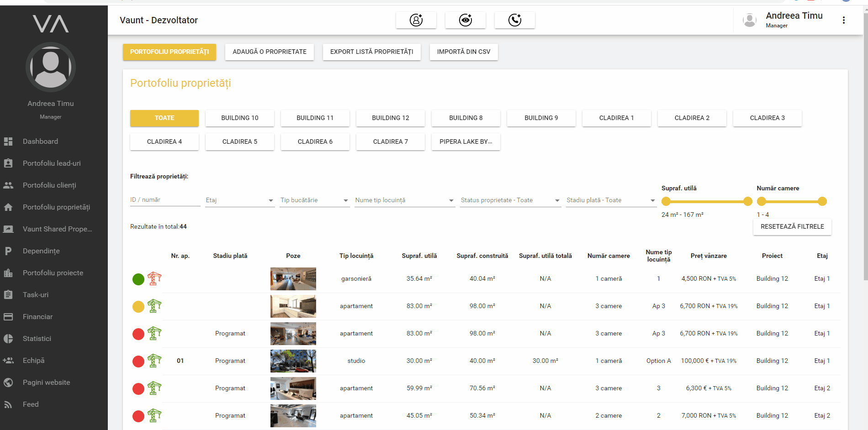This screenshot has height=430, width=868.
Task: Select the Building 10 tab
Action: tap(239, 118)
